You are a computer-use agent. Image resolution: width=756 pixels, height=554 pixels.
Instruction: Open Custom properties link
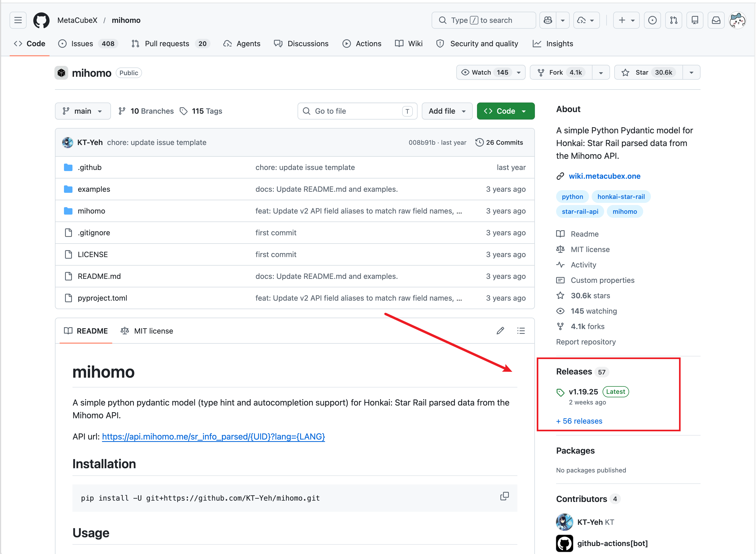click(602, 280)
